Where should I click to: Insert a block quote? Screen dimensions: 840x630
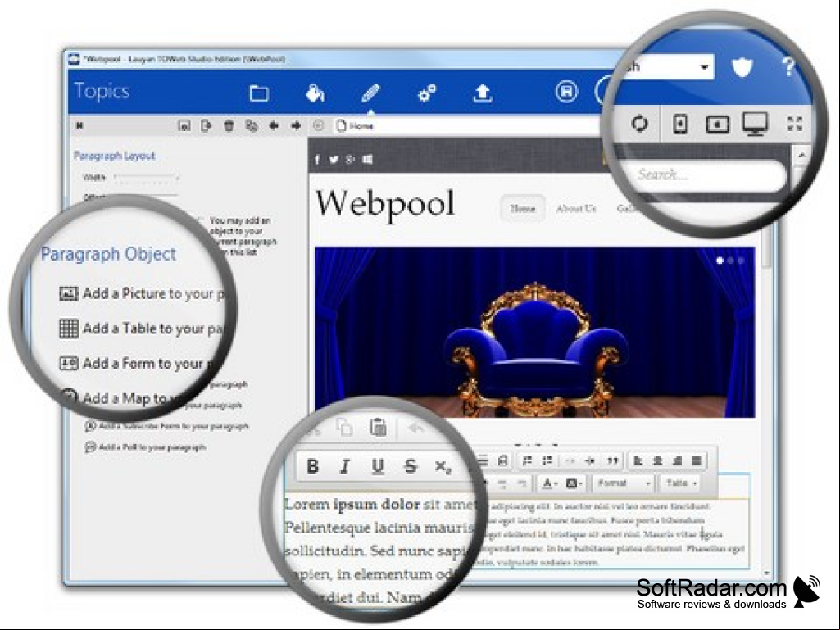(612, 460)
